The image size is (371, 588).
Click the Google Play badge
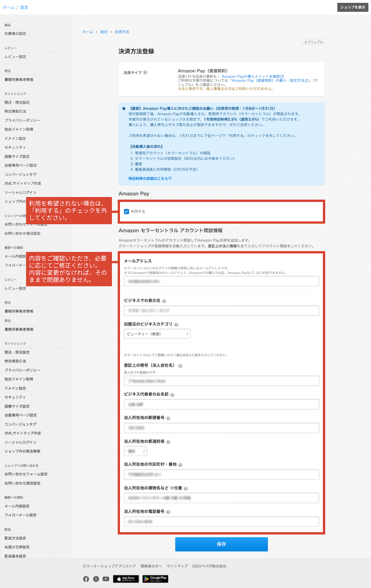pyautogui.click(x=155, y=579)
